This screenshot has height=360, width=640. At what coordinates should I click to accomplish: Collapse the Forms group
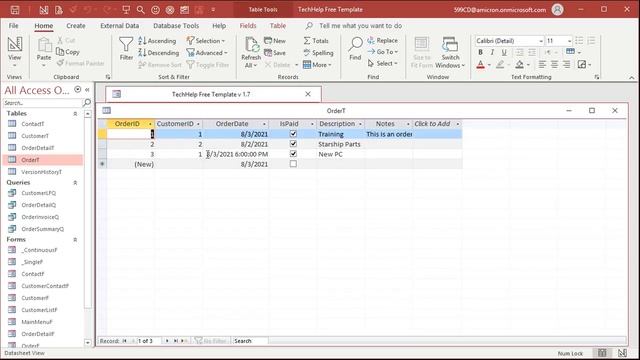click(x=75, y=240)
